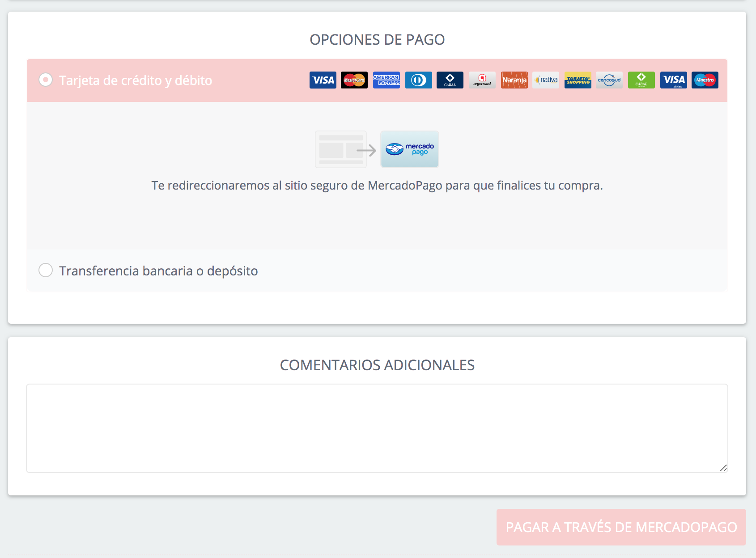Click the green Cabal debit card icon
This screenshot has height=558, width=756.
tap(641, 80)
